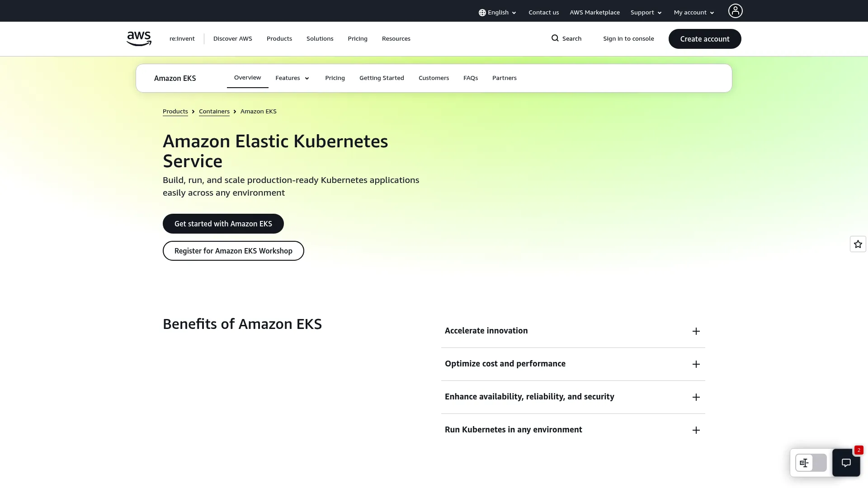
Task: Open the Discover AWS menu
Action: pos(233,39)
